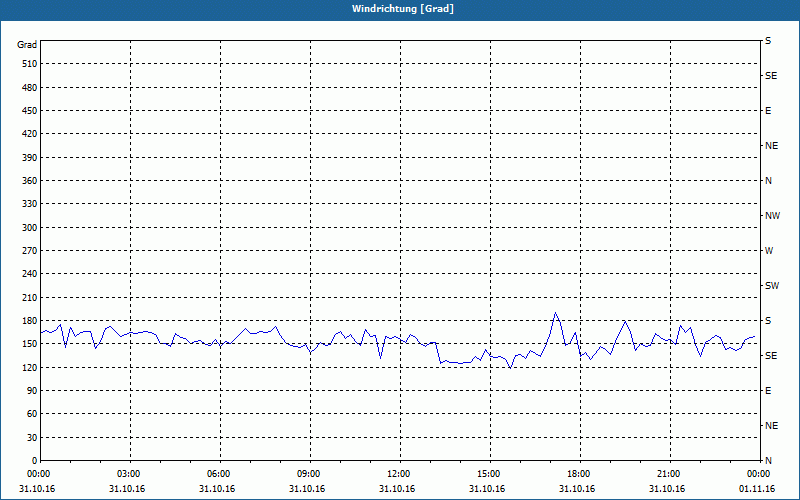Click the S compass label level with 180
The height and width of the screenshot is (500, 800).
click(768, 321)
